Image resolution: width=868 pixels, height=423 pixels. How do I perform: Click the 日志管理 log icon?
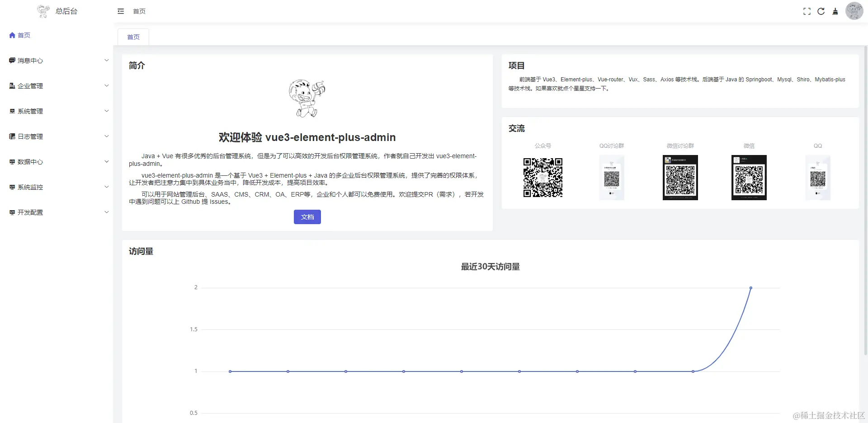[12, 136]
